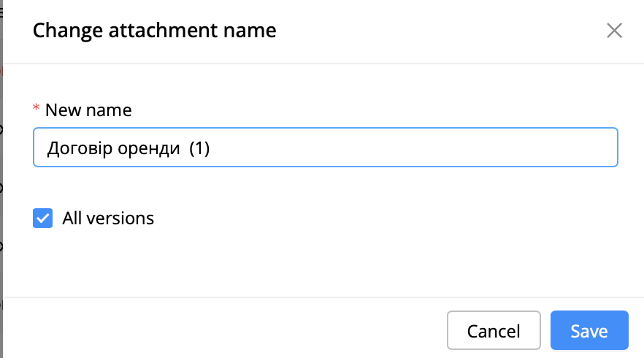644x358 pixels.
Task: Click the hamburger menu icon behind dialog
Action: pyautogui.click(x=1, y=12)
